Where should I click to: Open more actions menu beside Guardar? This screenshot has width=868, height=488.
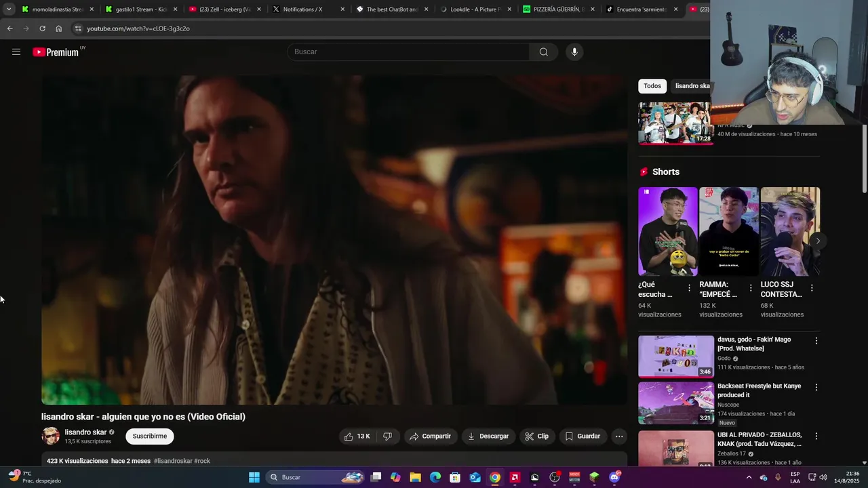pos(619,436)
